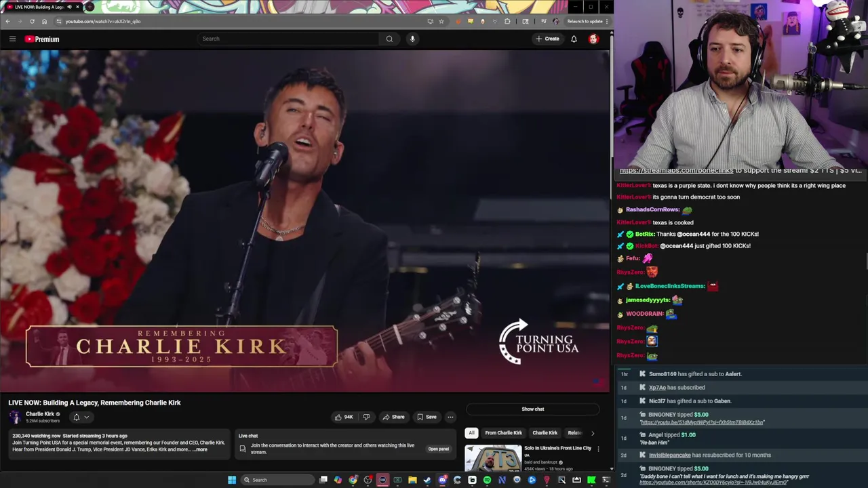Expand description with ...more
This screenshot has width=868, height=488.
(200, 449)
